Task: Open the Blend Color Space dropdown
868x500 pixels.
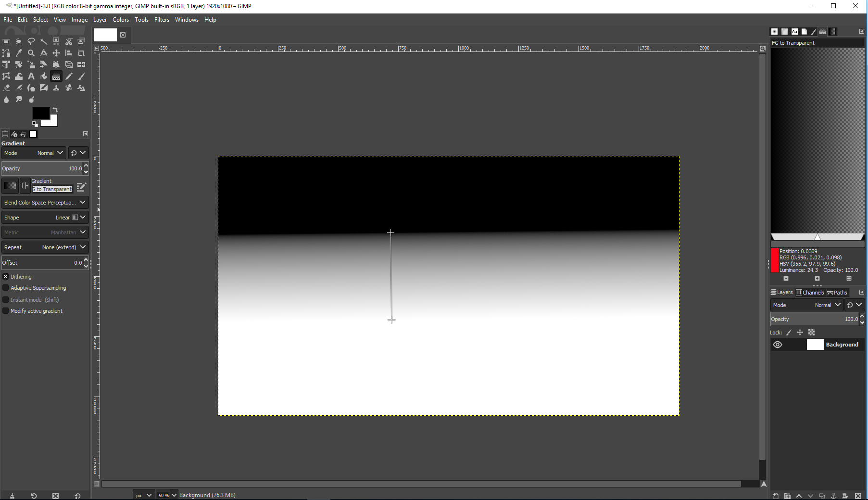Action: (45, 203)
